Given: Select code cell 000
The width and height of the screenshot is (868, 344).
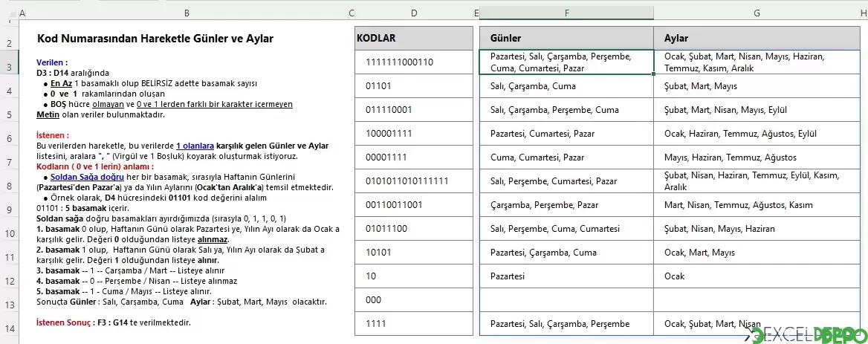Looking at the screenshot, I should (414, 300).
